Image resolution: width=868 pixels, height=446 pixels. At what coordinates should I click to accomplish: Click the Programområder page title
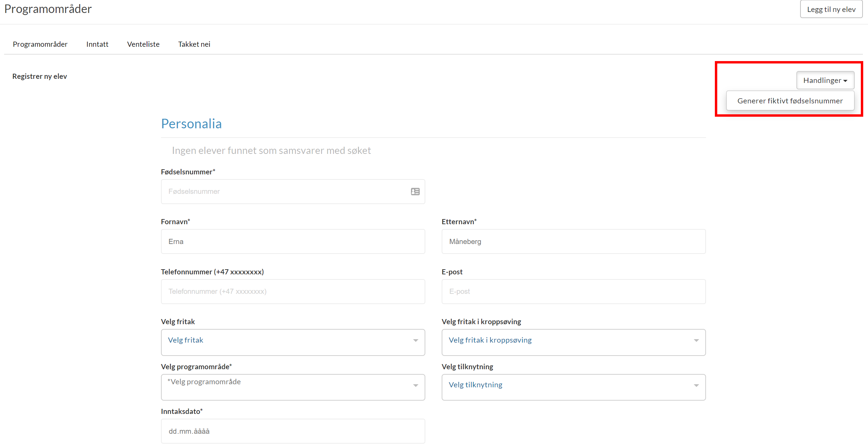[x=48, y=9]
